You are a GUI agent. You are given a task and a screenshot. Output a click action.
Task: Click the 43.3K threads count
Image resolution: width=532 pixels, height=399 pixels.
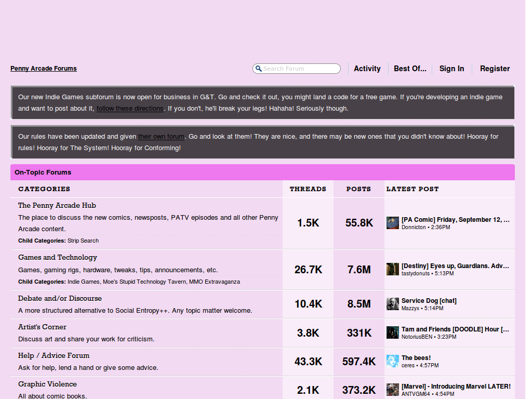(x=308, y=362)
